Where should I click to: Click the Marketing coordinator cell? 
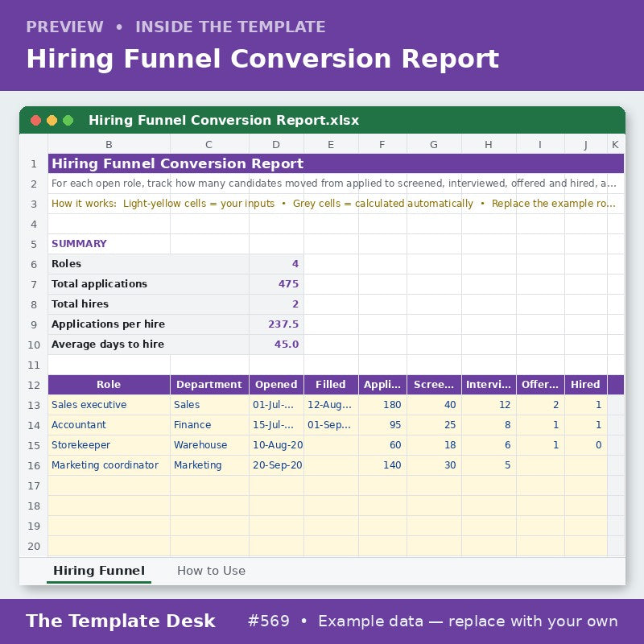pos(109,465)
